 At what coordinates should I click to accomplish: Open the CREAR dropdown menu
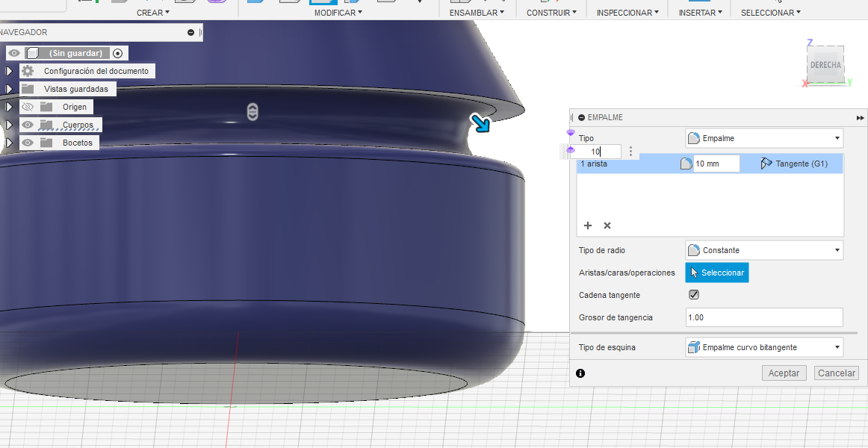pyautogui.click(x=153, y=12)
